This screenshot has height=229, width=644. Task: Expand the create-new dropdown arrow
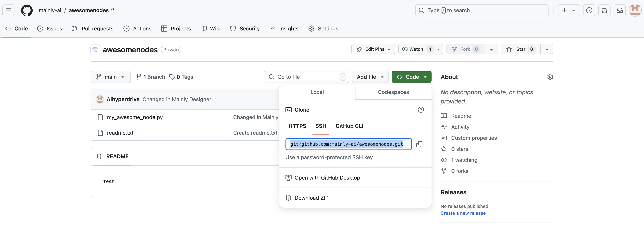pos(573,10)
